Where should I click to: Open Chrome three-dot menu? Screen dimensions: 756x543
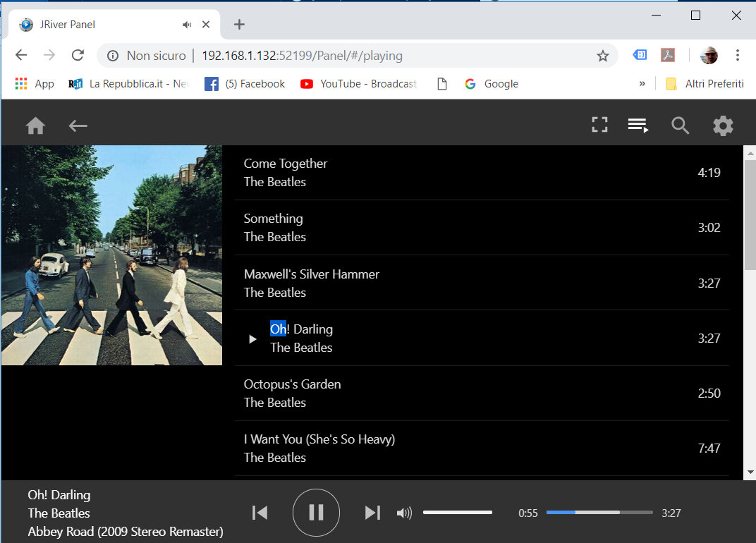click(x=737, y=55)
